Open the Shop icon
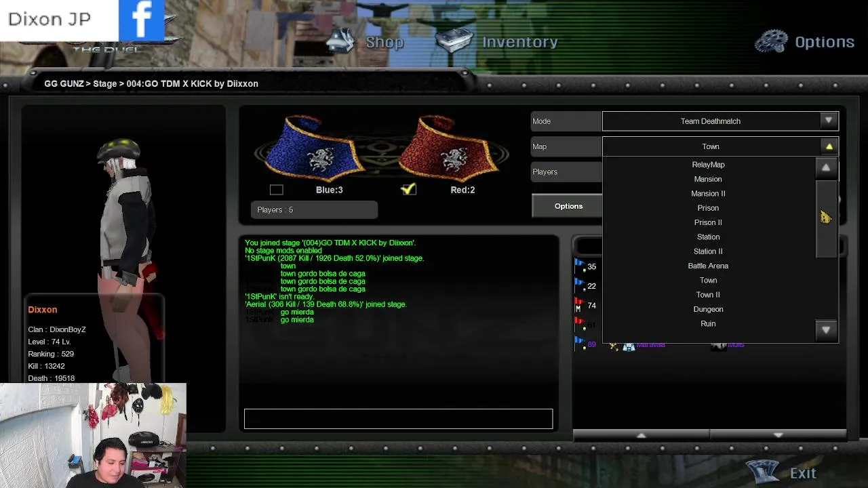Screen dimensions: 868x488 click(x=340, y=41)
